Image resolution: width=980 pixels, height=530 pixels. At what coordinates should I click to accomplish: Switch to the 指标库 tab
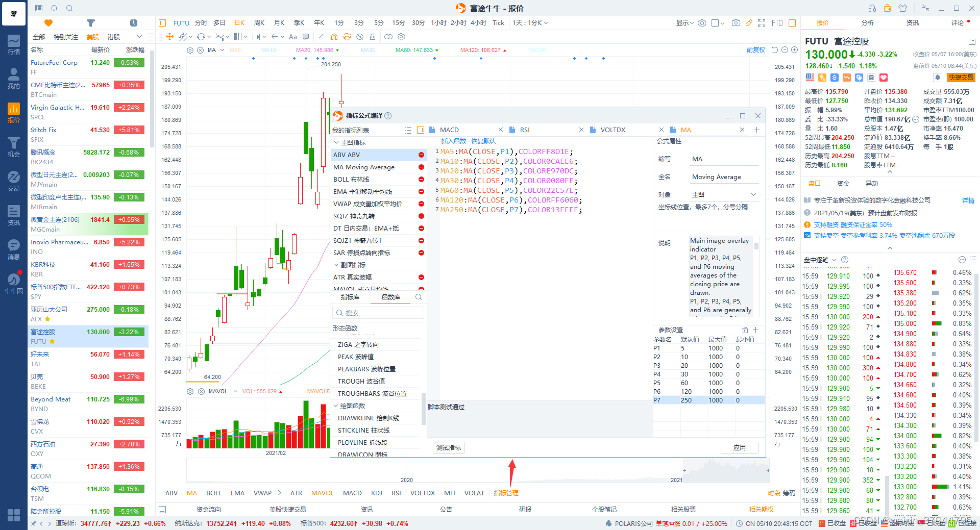(x=350, y=297)
